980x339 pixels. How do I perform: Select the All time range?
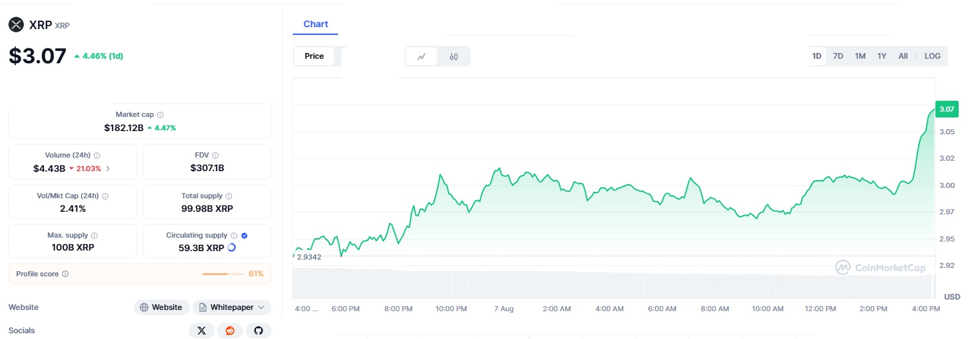(x=903, y=56)
